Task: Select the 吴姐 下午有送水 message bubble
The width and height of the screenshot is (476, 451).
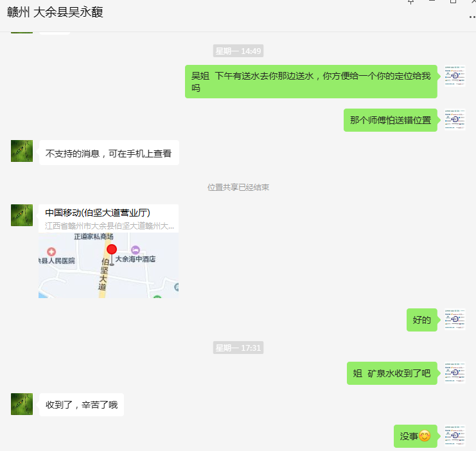Action: (x=311, y=82)
